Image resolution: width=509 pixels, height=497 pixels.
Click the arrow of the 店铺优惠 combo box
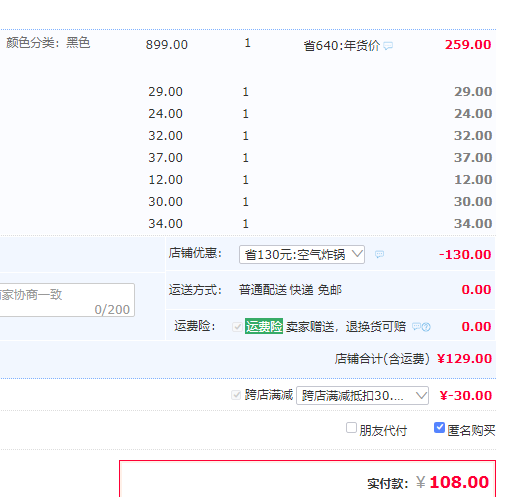[357, 254]
